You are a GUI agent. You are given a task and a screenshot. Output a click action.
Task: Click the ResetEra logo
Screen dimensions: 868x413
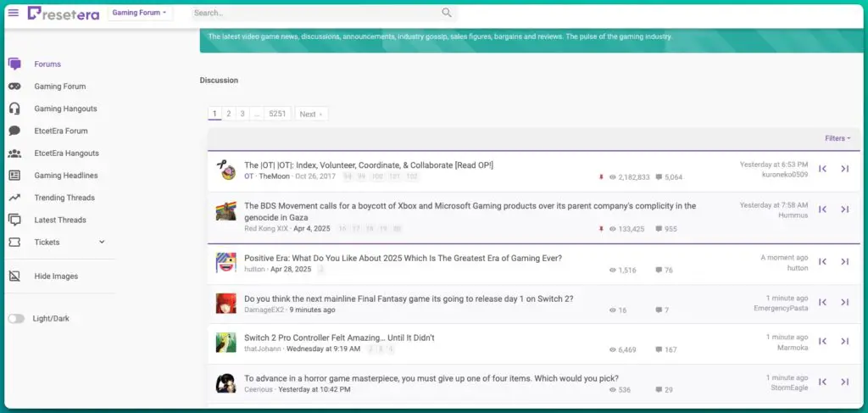pos(63,14)
